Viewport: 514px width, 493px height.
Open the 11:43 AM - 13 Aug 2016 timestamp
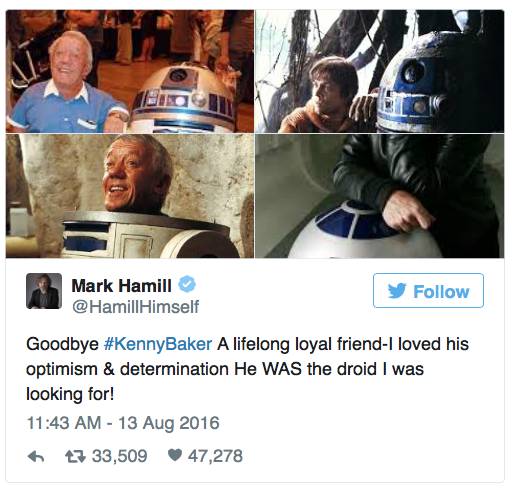pyautogui.click(x=123, y=423)
